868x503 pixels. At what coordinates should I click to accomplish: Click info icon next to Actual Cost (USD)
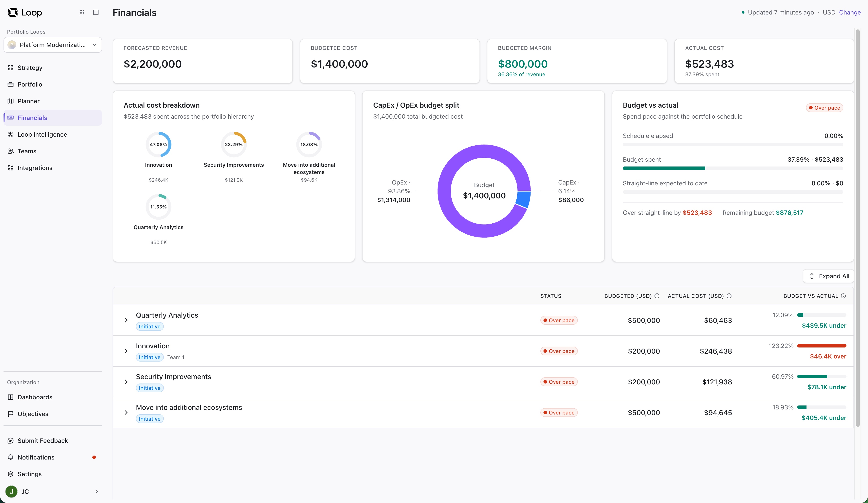click(x=729, y=296)
